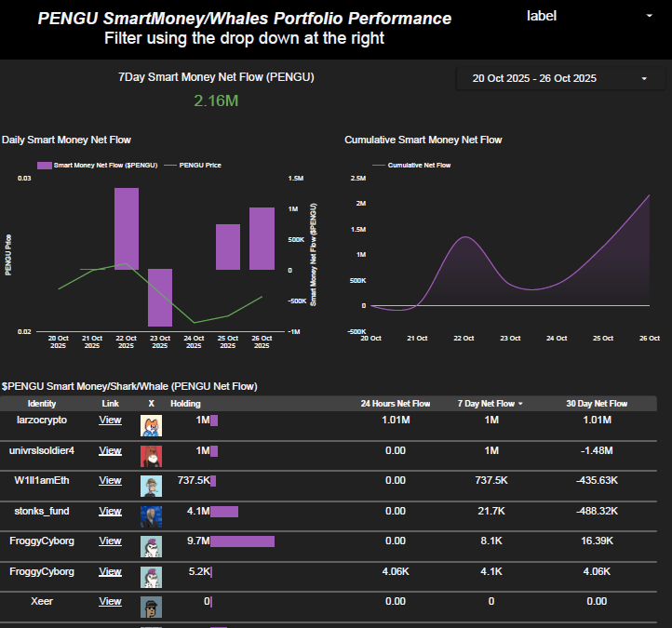
Task: Click W1ll1amEth's avatar picture
Action: (151, 486)
